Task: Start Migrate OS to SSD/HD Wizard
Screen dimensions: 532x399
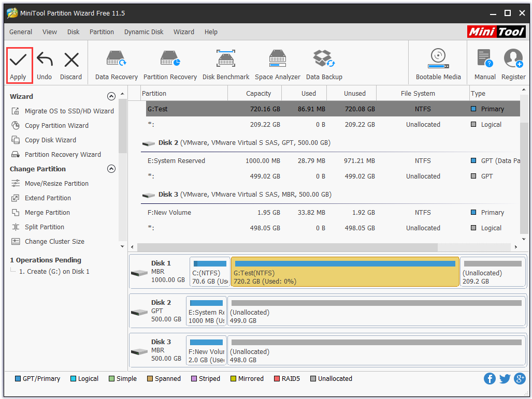Action: (x=63, y=111)
